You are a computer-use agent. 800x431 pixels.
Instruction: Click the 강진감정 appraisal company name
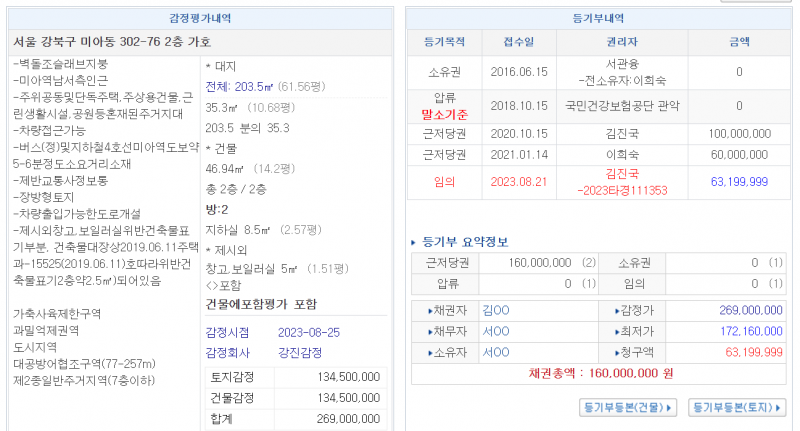[300, 352]
